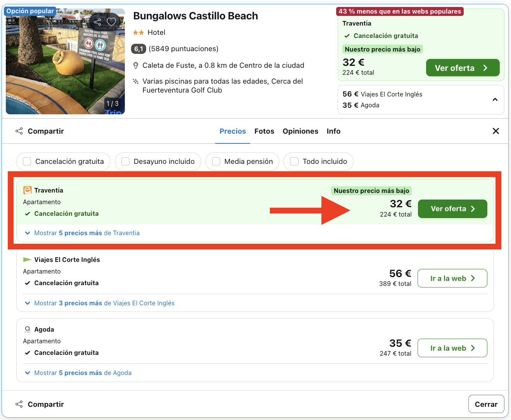The image size is (511, 420).
Task: Click the Viajes El Corte Inglés flag logo
Action: (27, 260)
